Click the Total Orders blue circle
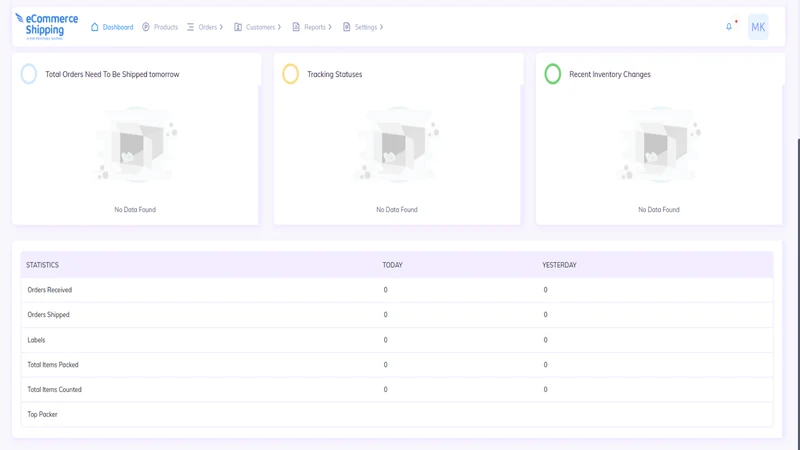The height and width of the screenshot is (450, 800). tap(29, 74)
